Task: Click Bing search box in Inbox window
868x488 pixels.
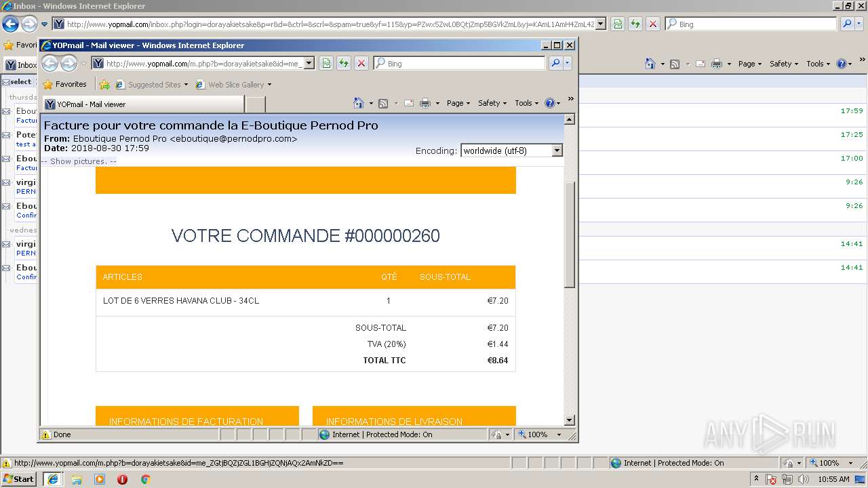Action: pos(751,24)
